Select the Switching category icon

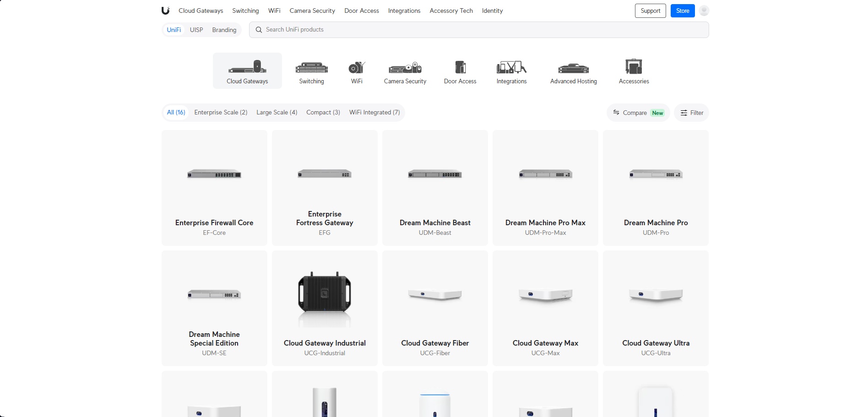click(312, 67)
